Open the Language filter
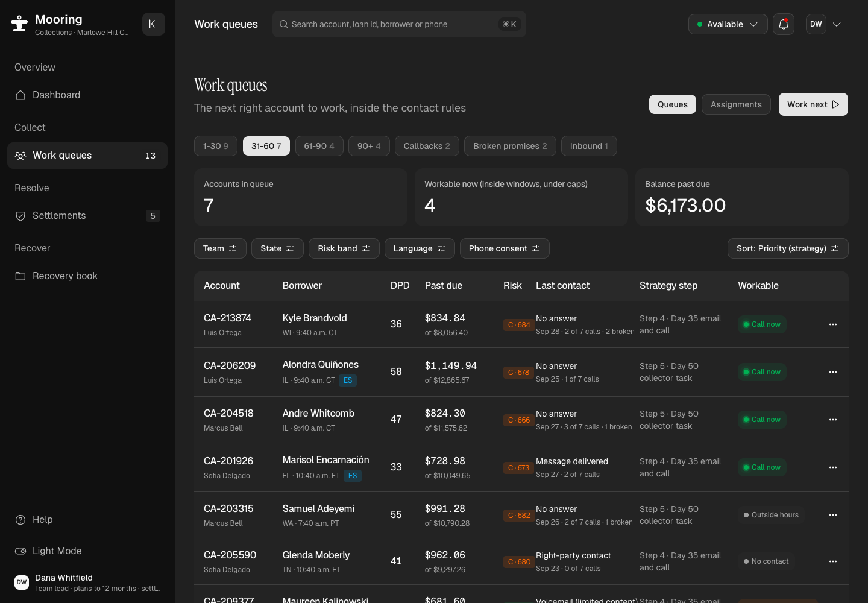This screenshot has height=603, width=868. coord(420,248)
